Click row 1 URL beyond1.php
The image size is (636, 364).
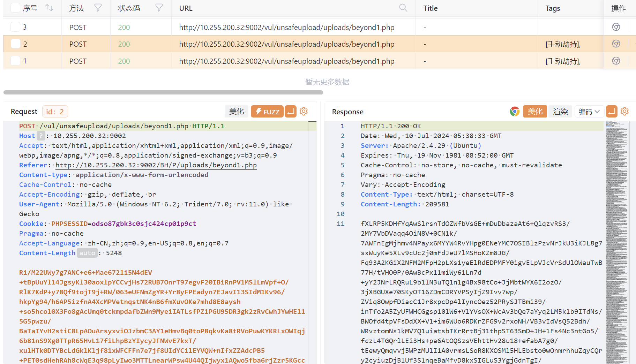287,61
